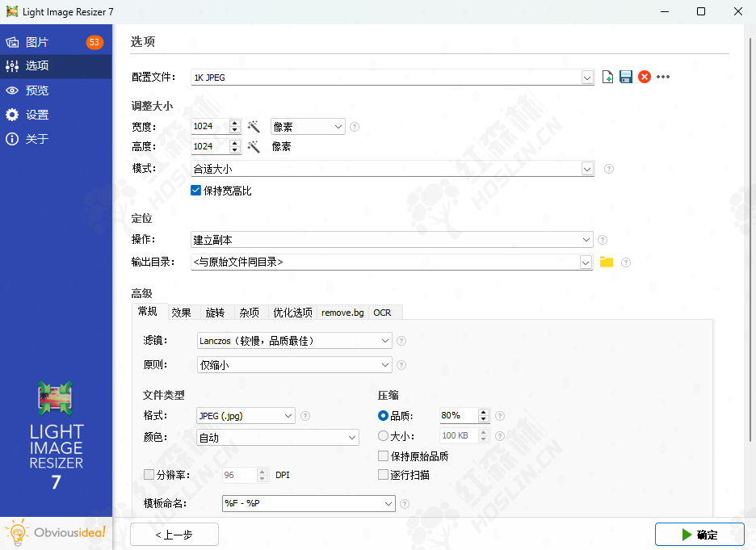Image resolution: width=756 pixels, height=550 pixels.
Task: Open 预览 in the sidebar
Action: (x=56, y=90)
